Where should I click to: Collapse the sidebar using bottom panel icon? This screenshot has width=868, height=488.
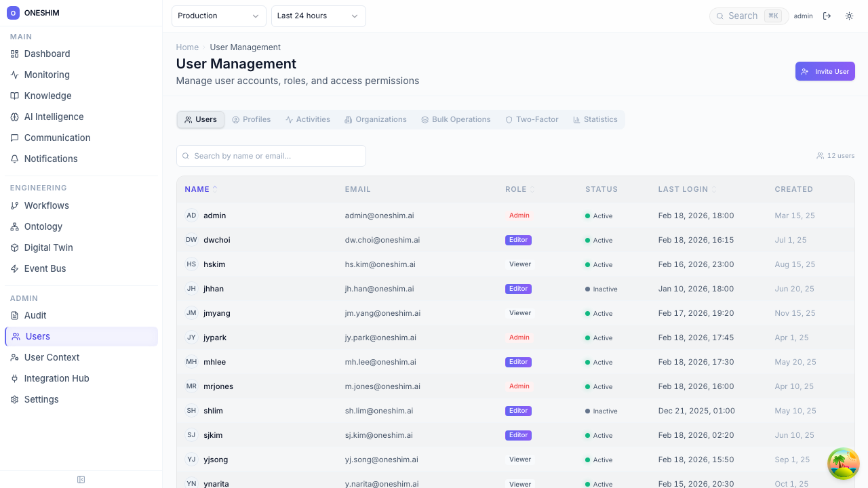pos(81,480)
